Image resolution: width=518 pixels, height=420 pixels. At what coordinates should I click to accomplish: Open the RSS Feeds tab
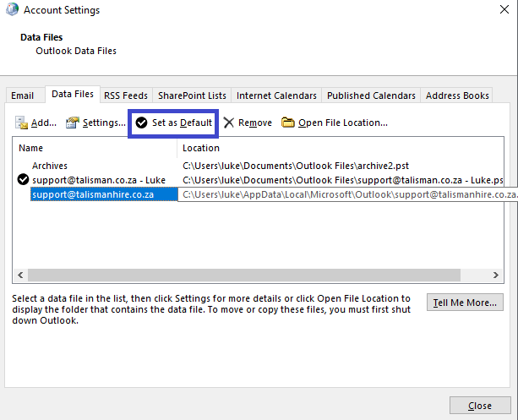click(126, 95)
